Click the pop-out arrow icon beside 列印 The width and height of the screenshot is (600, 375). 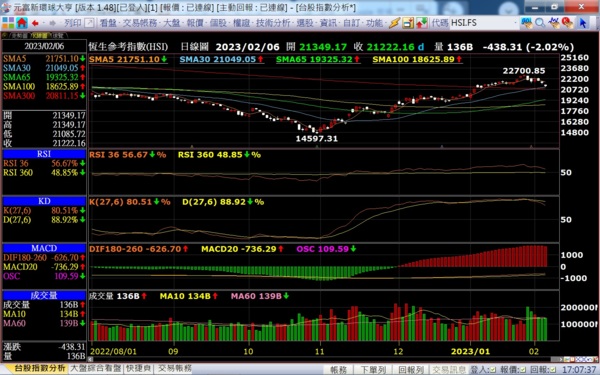(x=89, y=23)
